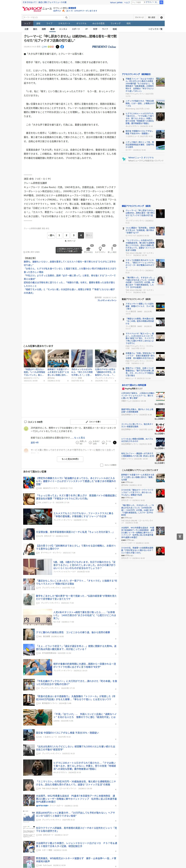
Task: Open related link 「牛乳だけ」よりずっと効果的
Action: click(70, 277)
